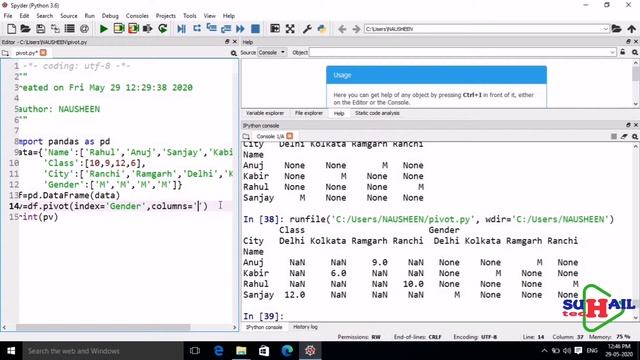640x360 pixels.
Task: Switch to the File explorer tab
Action: point(309,113)
